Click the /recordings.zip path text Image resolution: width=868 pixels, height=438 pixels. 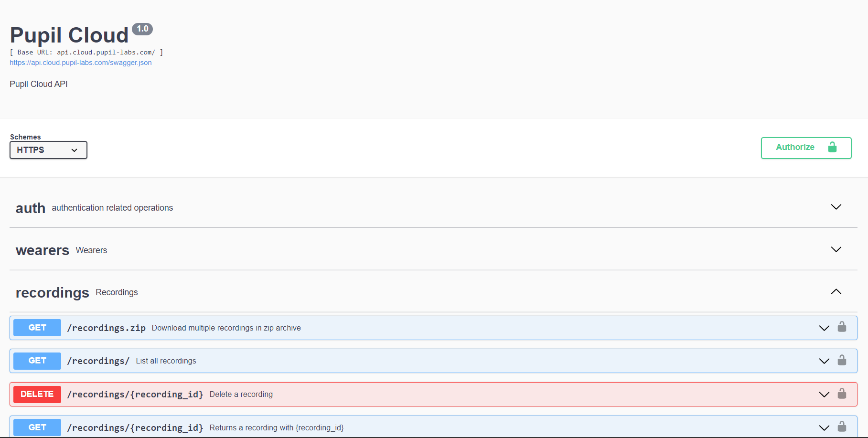pyautogui.click(x=107, y=328)
